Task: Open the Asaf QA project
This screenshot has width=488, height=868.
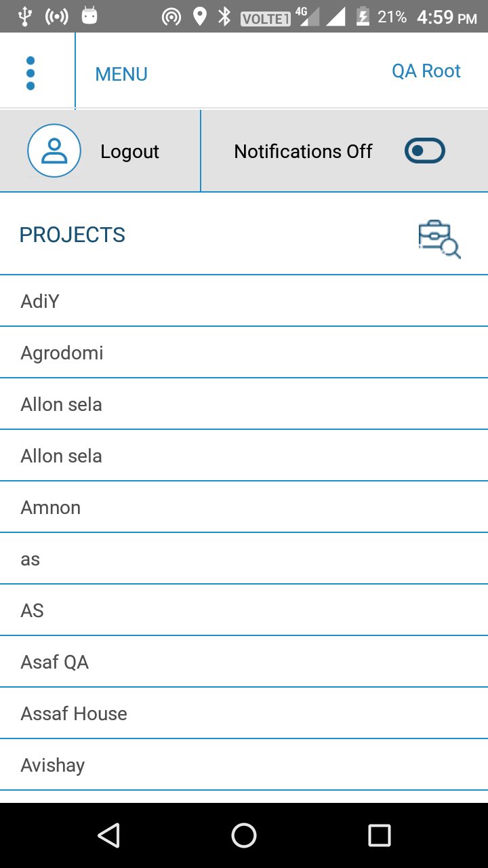Action: 55,662
